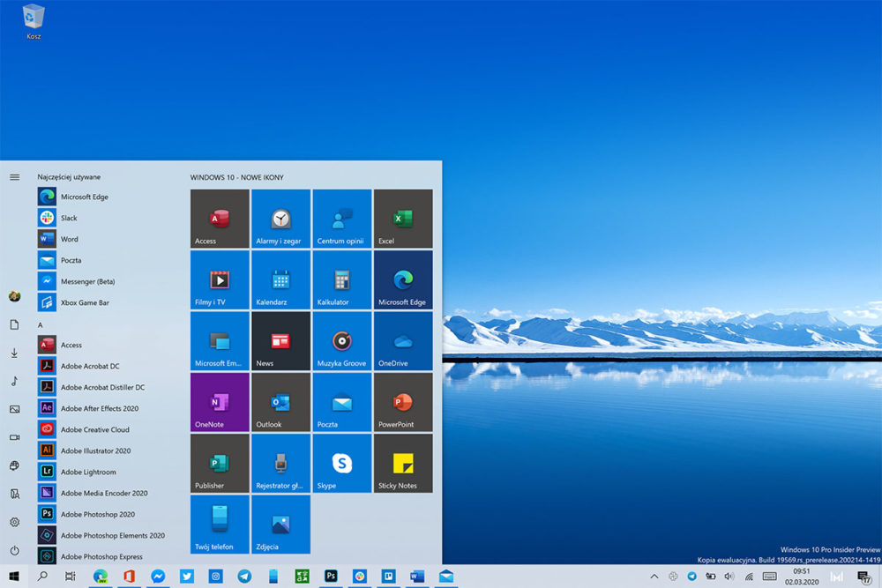Open Task View on the taskbar
882x588 pixels.
[71, 577]
